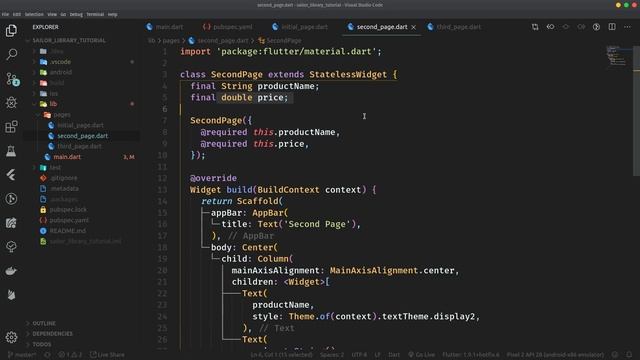This screenshot has height=360, width=640.
Task: Click the Spaces: 2 indentation setting
Action: point(332,355)
